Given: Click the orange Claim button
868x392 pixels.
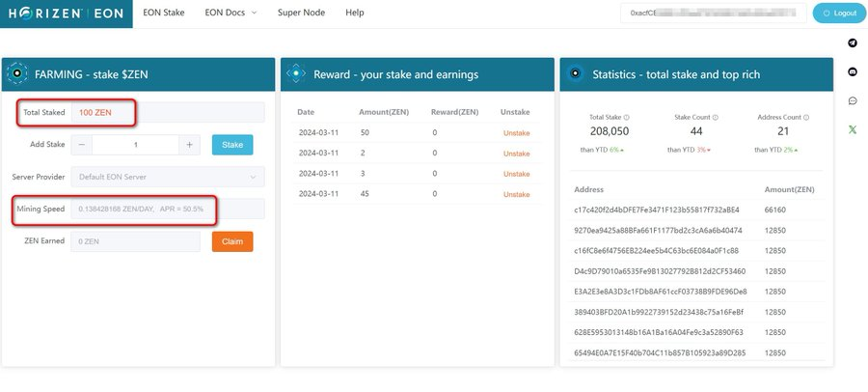Looking at the screenshot, I should click(232, 241).
